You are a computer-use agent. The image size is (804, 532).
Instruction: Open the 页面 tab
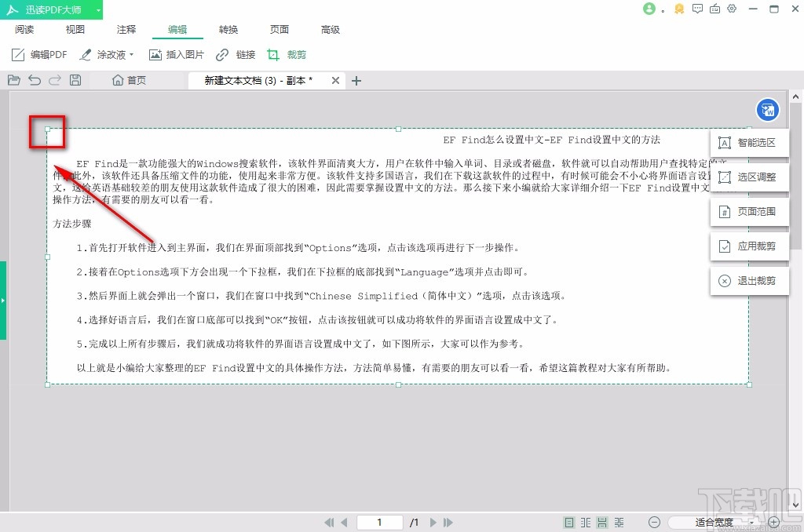pos(280,30)
